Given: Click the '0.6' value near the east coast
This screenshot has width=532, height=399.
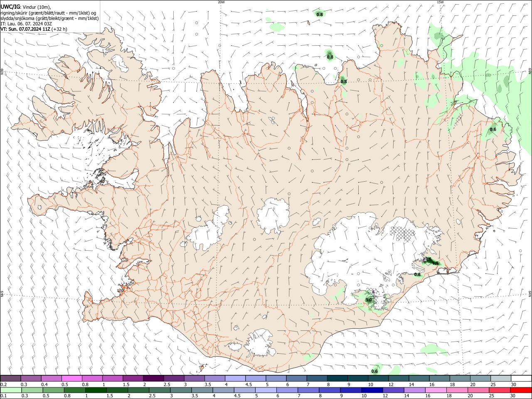Looking at the screenshot, I should (x=493, y=129).
